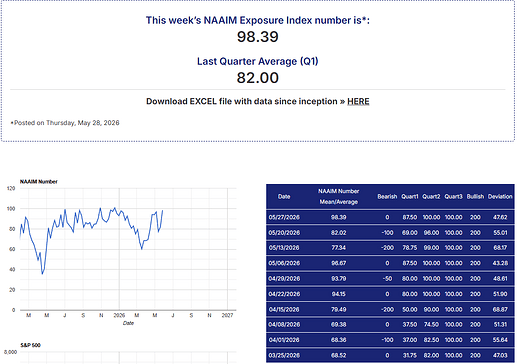Click the Bullish column header

coord(475,197)
